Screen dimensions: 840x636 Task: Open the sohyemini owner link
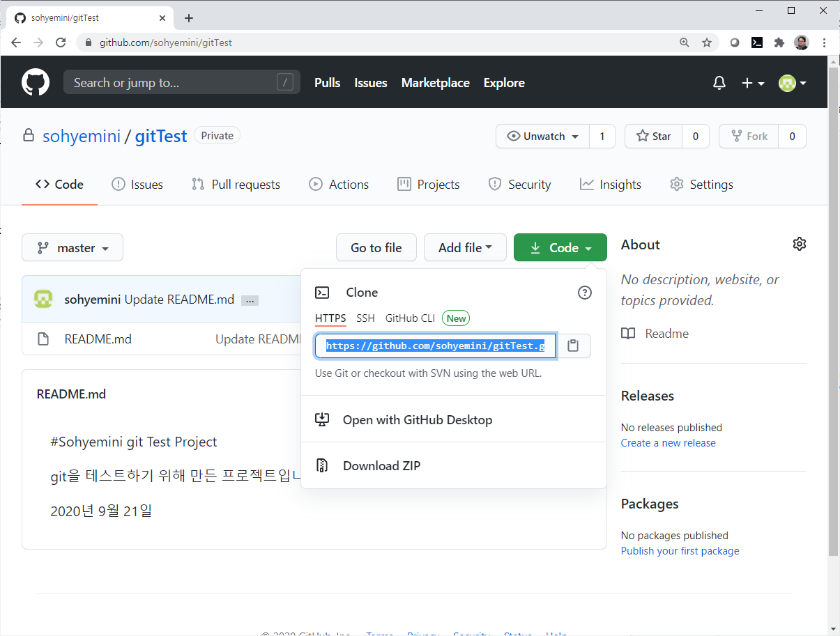tap(82, 136)
